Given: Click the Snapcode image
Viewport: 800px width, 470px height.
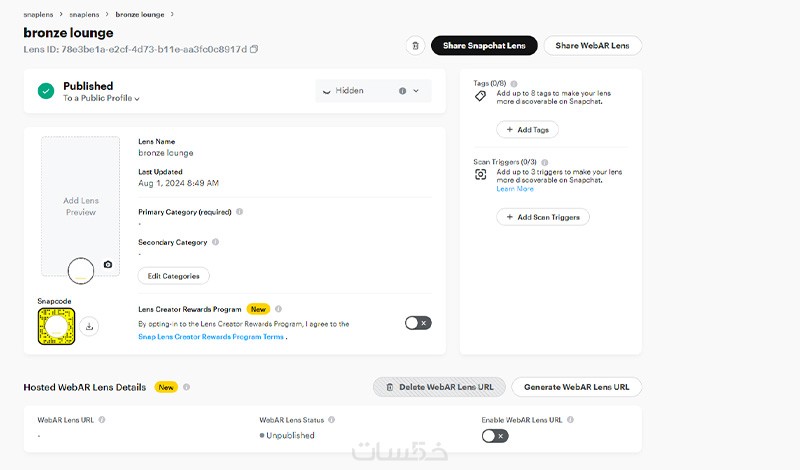Looking at the screenshot, I should point(56,326).
